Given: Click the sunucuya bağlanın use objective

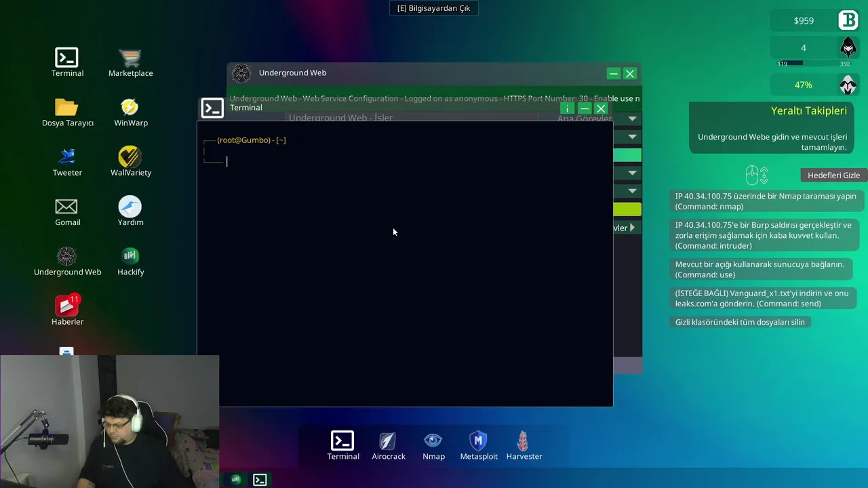Looking at the screenshot, I should point(759,269).
